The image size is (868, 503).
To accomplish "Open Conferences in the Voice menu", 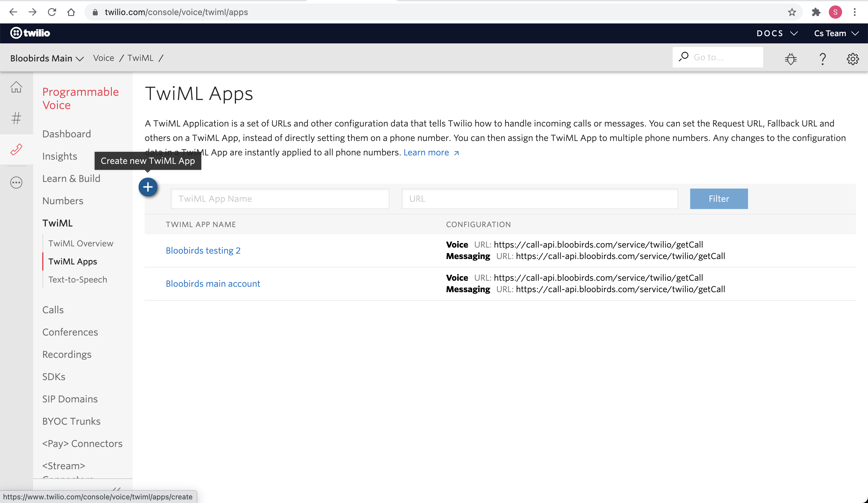I will coord(70,332).
